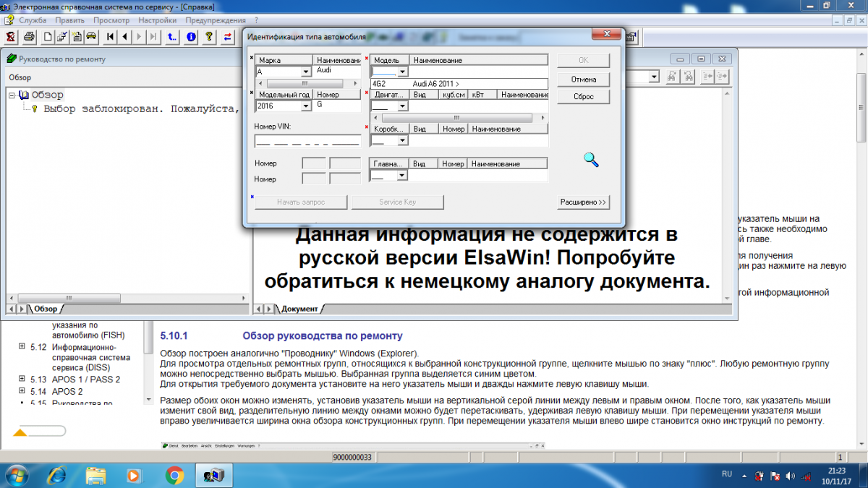The width and height of the screenshot is (868, 488).
Task: Click the second binoculars search icon
Action: [686, 77]
